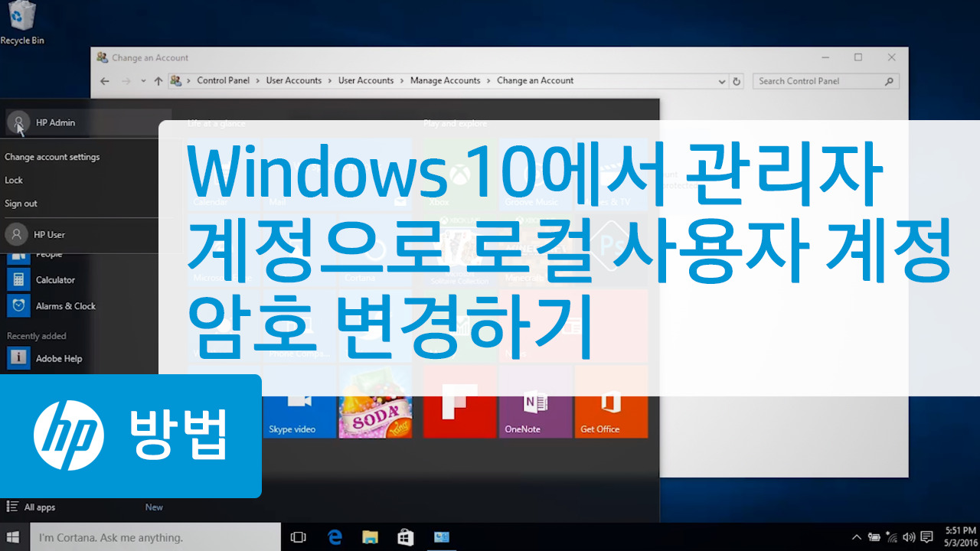This screenshot has height=551, width=980.
Task: Go to User Accounts via the breadcrumb bar
Action: tap(294, 80)
